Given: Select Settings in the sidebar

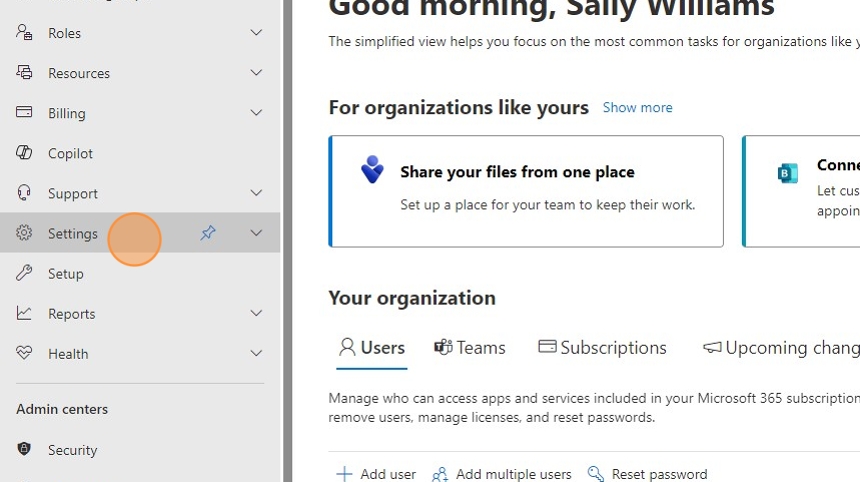Looking at the screenshot, I should coord(140,233).
